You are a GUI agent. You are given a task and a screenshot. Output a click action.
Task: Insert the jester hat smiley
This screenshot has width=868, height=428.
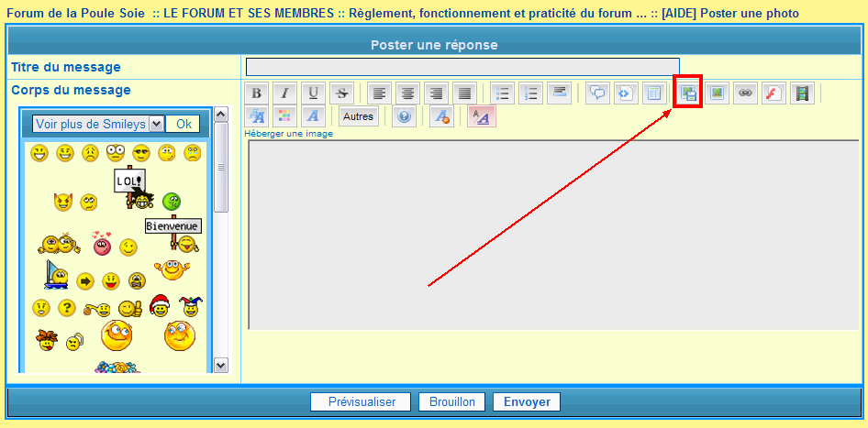[191, 307]
